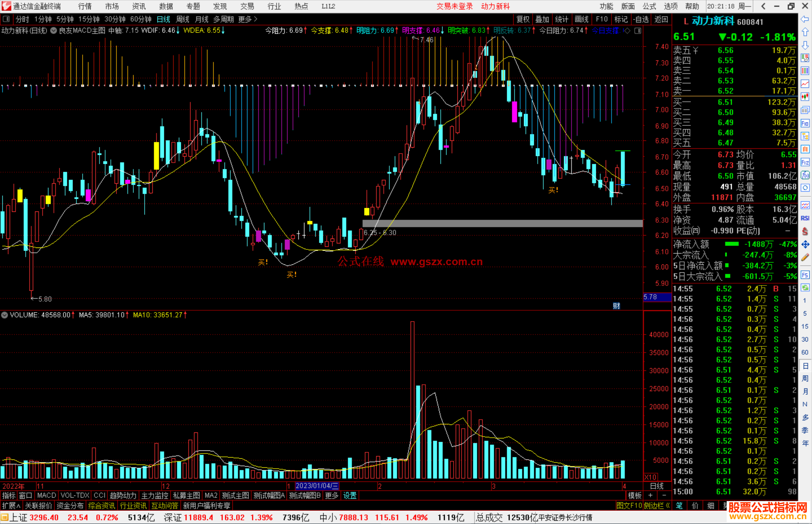Click the back arrow icon in right sidebar
Image resolution: width=812 pixels, height=524 pixels.
[x=805, y=19]
